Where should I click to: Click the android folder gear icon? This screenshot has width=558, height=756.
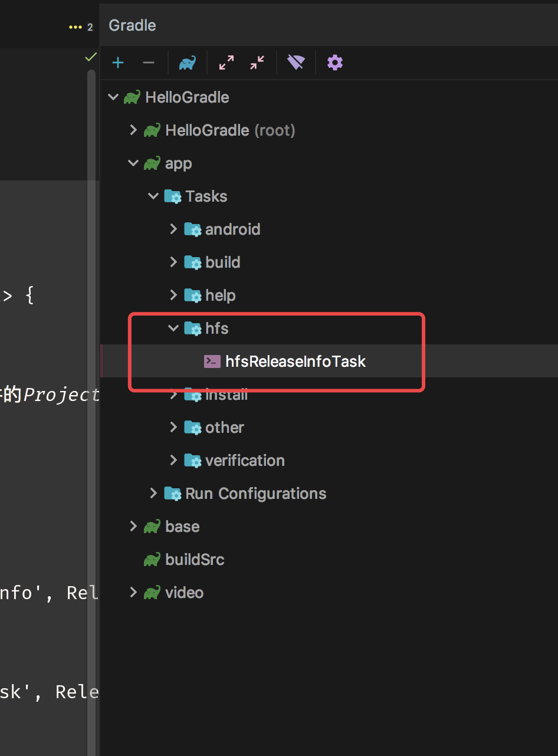[193, 229]
